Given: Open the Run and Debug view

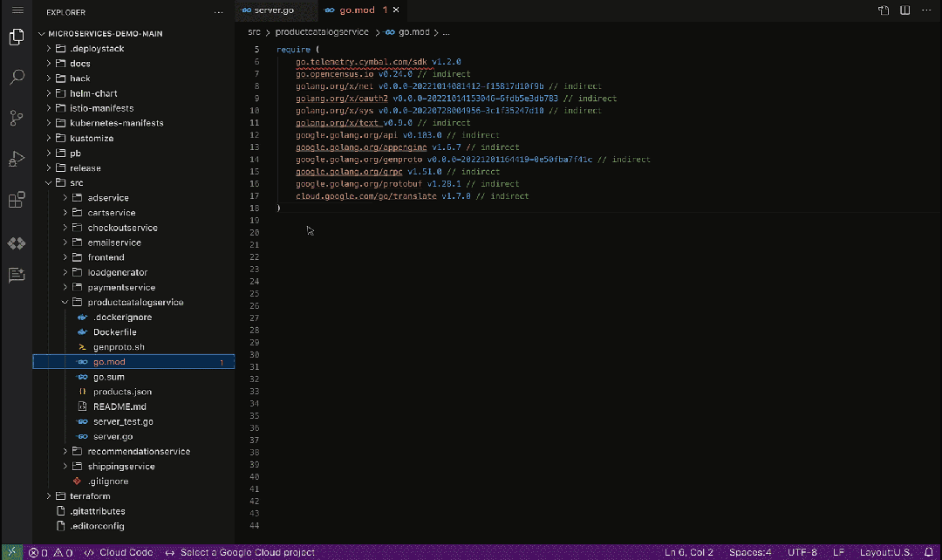Looking at the screenshot, I should coord(17,159).
